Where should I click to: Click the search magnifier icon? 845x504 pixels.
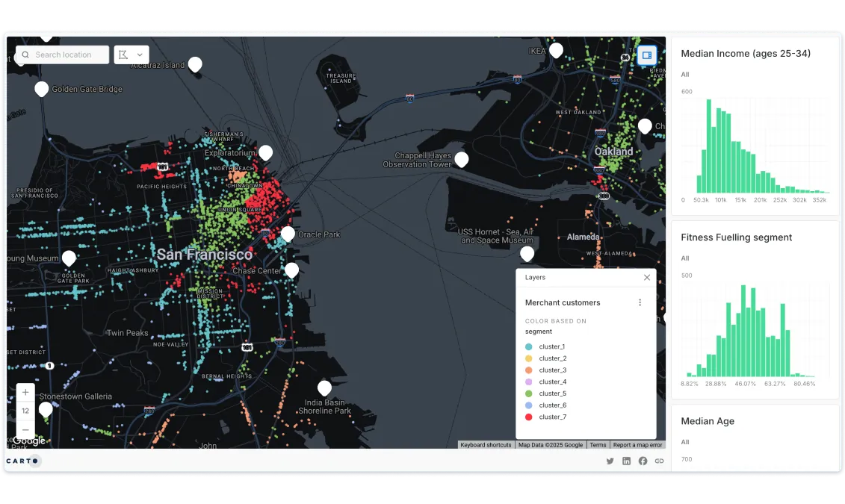(25, 54)
